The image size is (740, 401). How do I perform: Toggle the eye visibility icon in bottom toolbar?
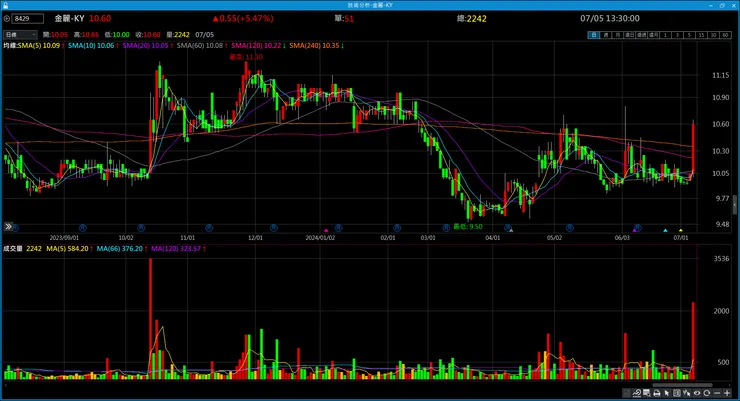tap(697, 393)
